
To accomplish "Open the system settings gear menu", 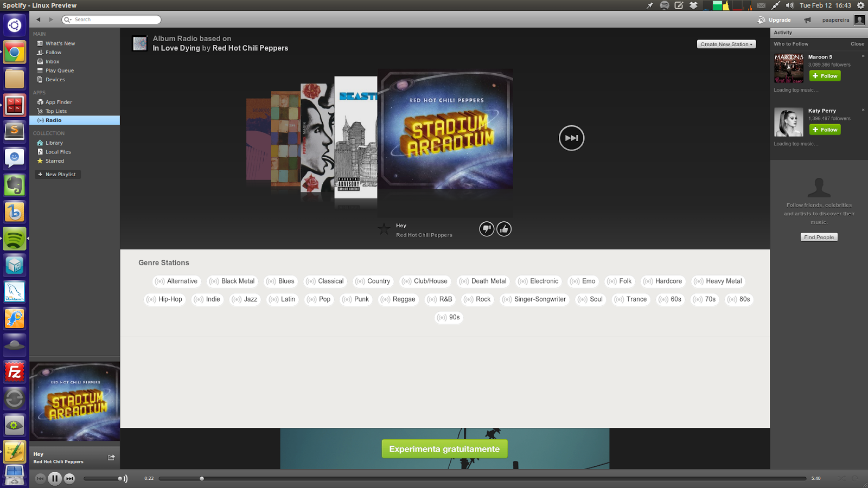I will (x=860, y=5).
